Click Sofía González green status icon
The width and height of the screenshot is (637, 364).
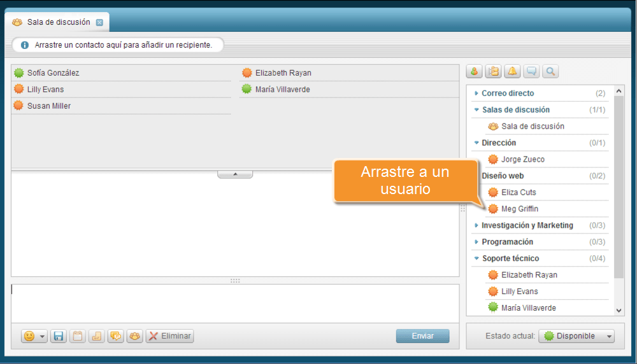point(18,73)
